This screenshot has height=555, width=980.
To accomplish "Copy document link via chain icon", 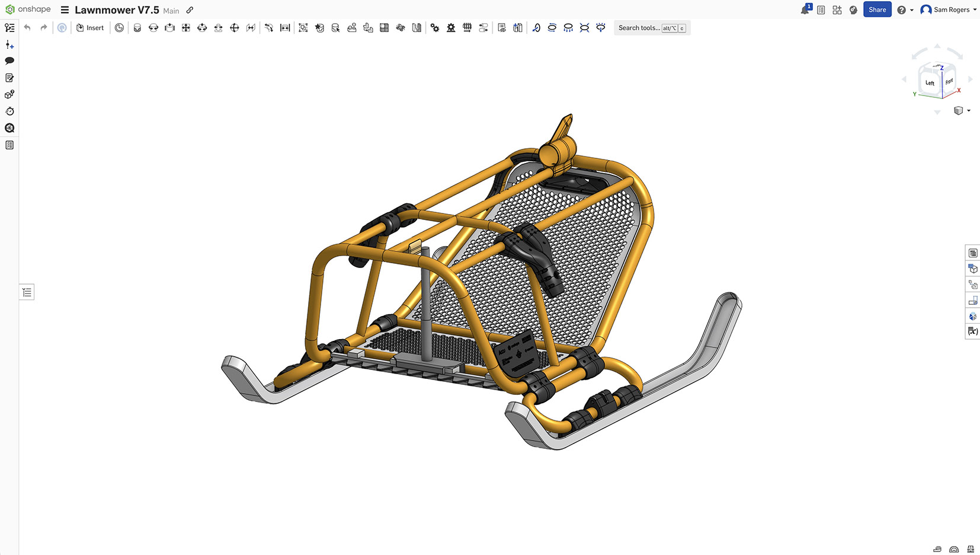I will [190, 10].
